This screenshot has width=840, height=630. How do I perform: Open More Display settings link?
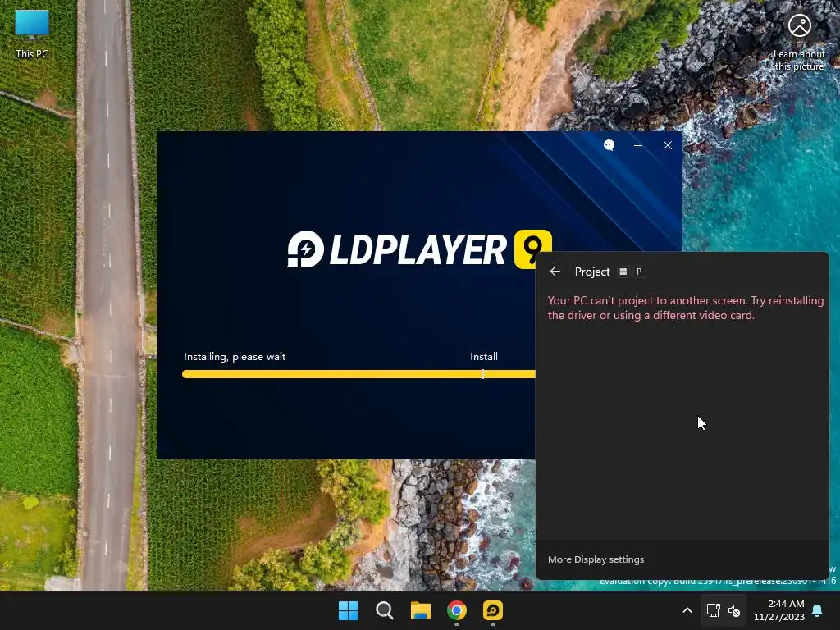tap(596, 559)
